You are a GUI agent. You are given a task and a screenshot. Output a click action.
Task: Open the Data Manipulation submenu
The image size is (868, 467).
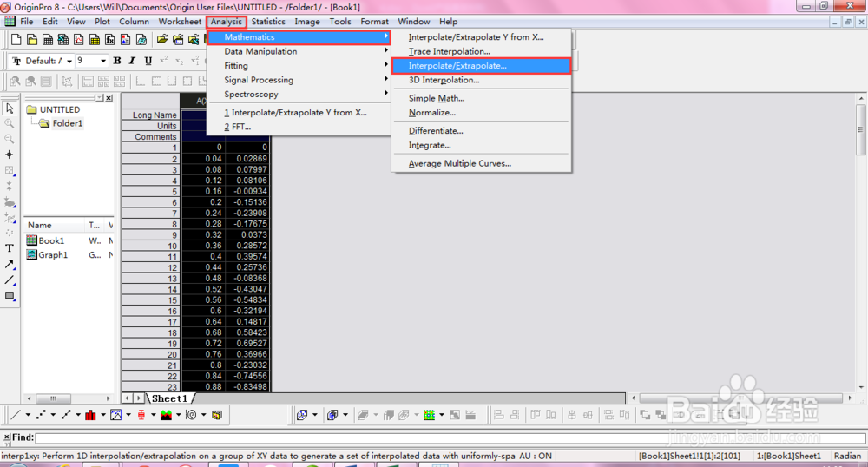(x=299, y=51)
